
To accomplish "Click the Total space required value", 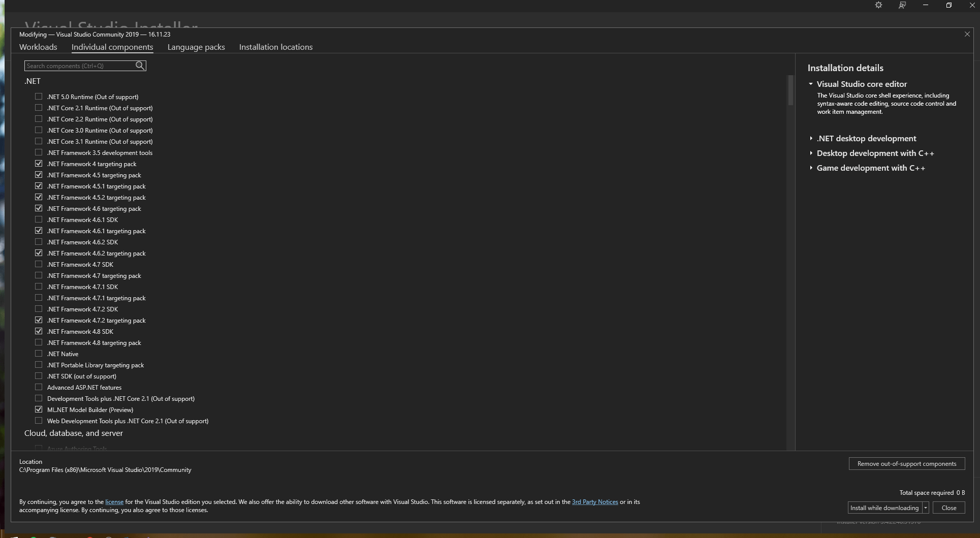I will 960,492.
